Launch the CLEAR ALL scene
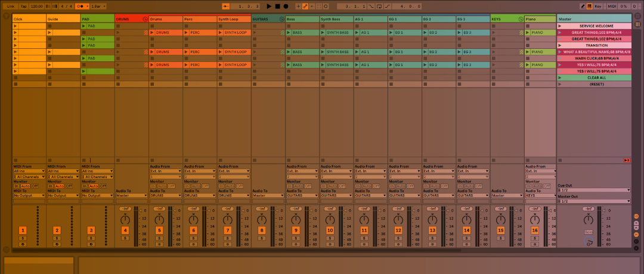 point(559,77)
